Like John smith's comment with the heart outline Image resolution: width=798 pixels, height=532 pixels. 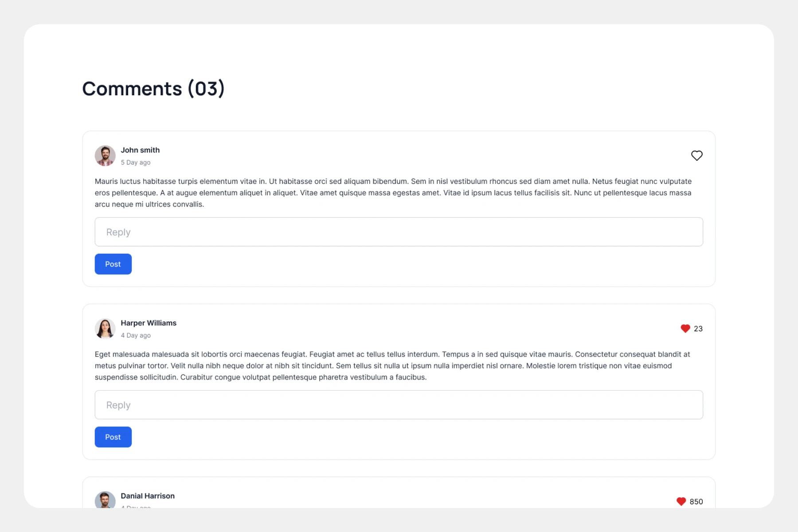pos(696,156)
